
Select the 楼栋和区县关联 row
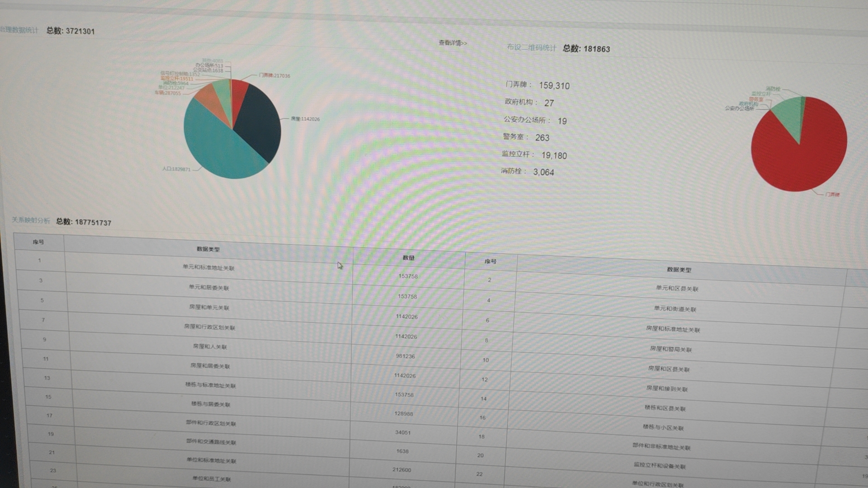[665, 408]
